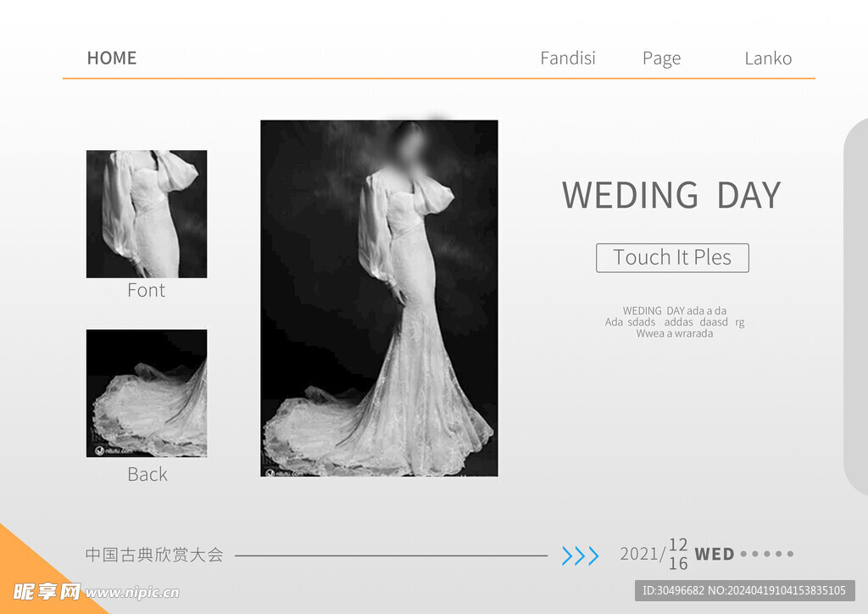Go to the Fandisi menu link
This screenshot has width=868, height=614.
(568, 59)
